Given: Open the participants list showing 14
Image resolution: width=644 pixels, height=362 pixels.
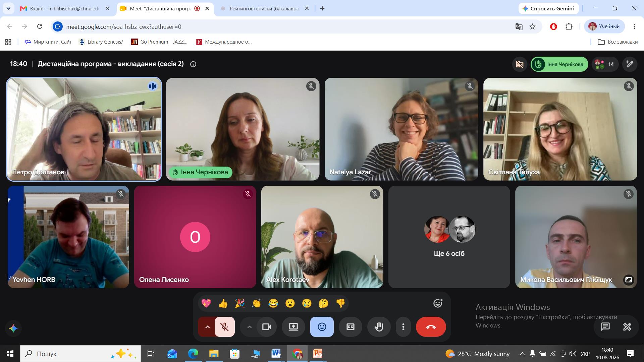Looking at the screenshot, I should (605, 64).
